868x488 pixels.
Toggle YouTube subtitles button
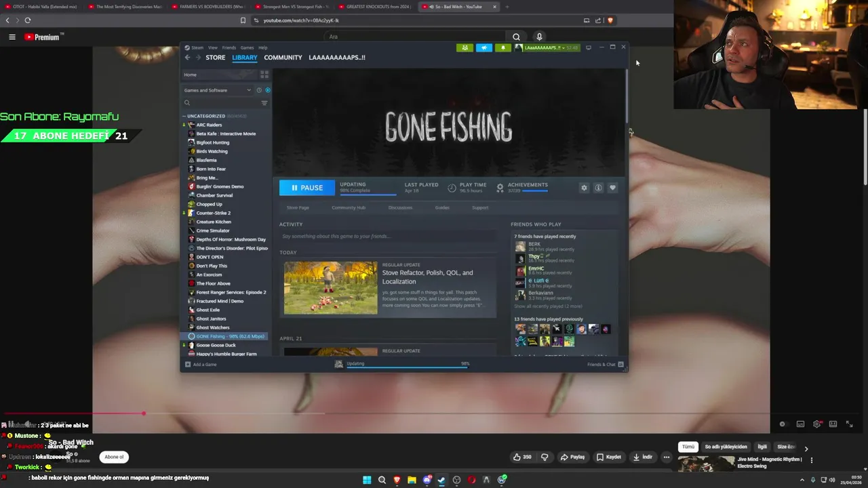tap(800, 424)
